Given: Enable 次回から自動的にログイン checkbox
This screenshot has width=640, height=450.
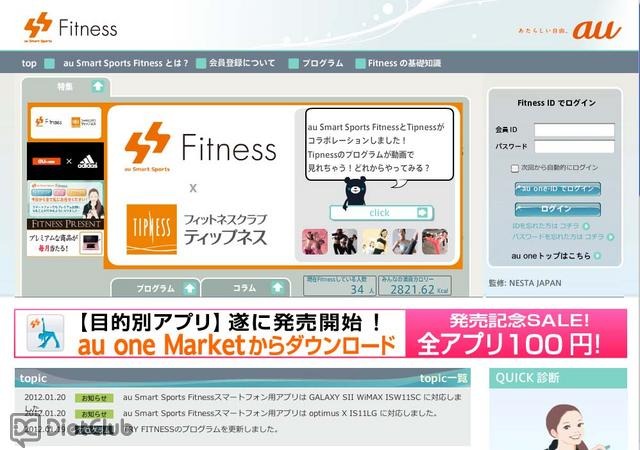Looking at the screenshot, I should 515,168.
